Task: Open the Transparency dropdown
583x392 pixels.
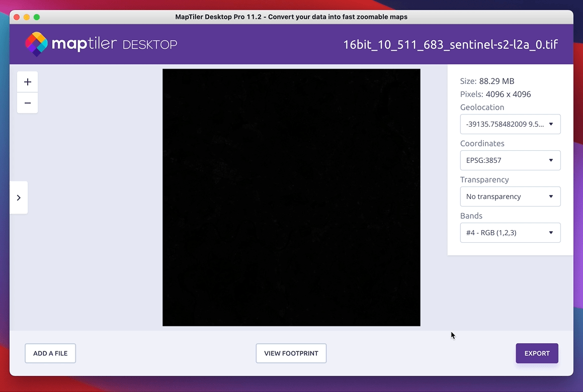Action: 510,197
